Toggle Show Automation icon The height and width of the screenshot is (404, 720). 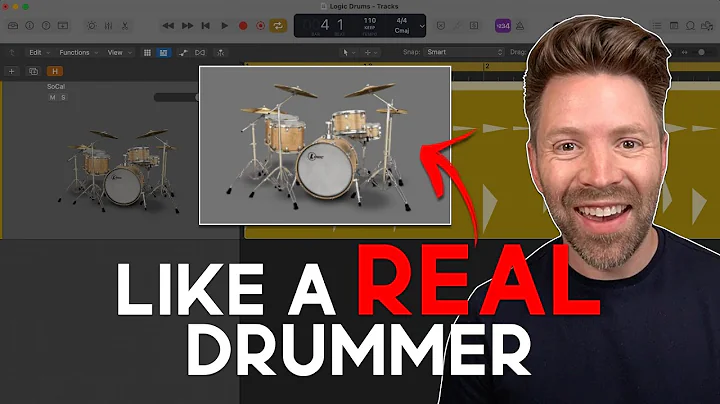pos(183,53)
